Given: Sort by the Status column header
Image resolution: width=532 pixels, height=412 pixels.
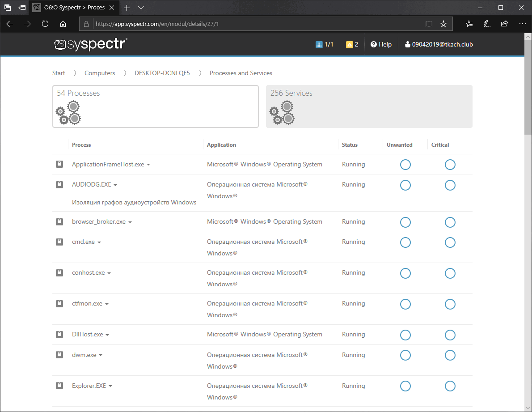Looking at the screenshot, I should click(350, 145).
